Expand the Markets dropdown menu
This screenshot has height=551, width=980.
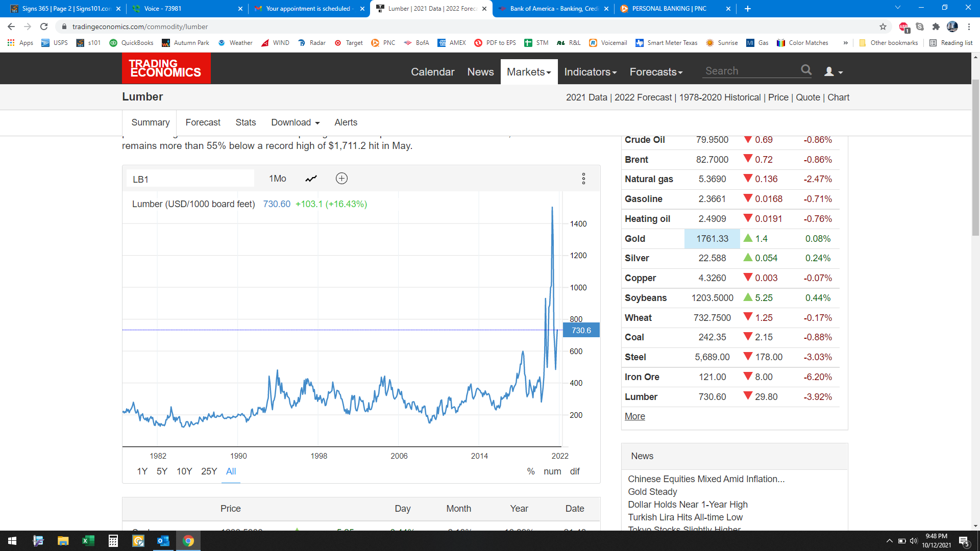point(529,72)
